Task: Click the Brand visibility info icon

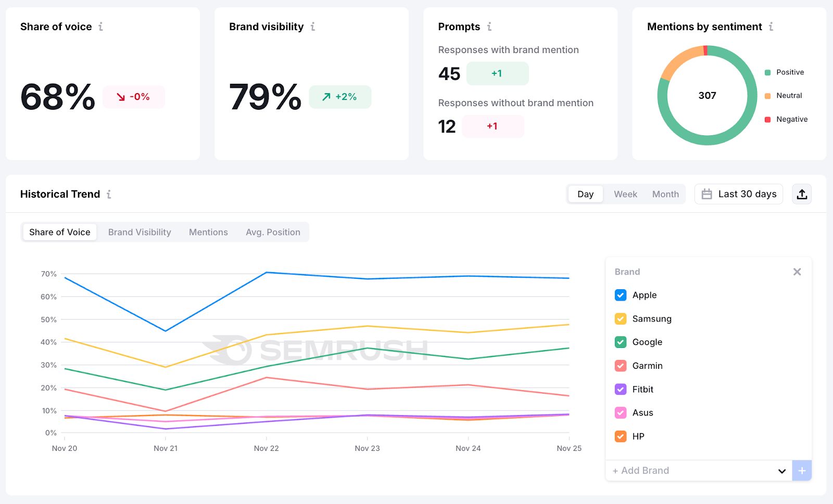Action: tap(313, 27)
